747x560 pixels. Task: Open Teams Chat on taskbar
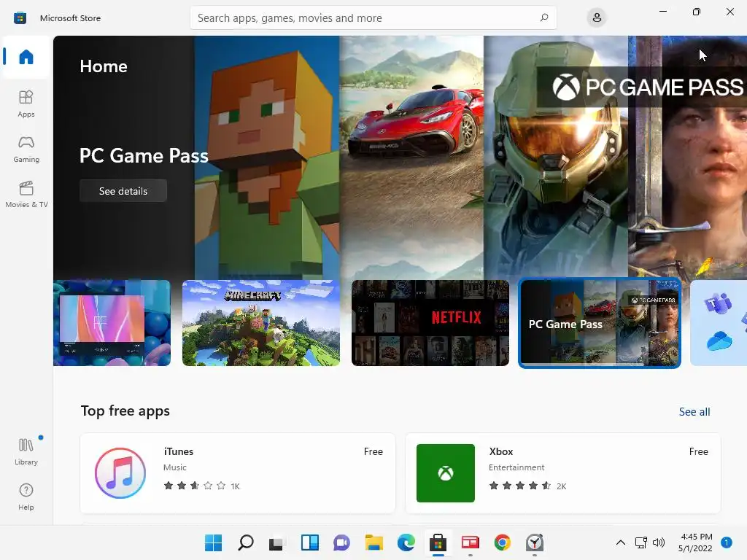point(341,542)
